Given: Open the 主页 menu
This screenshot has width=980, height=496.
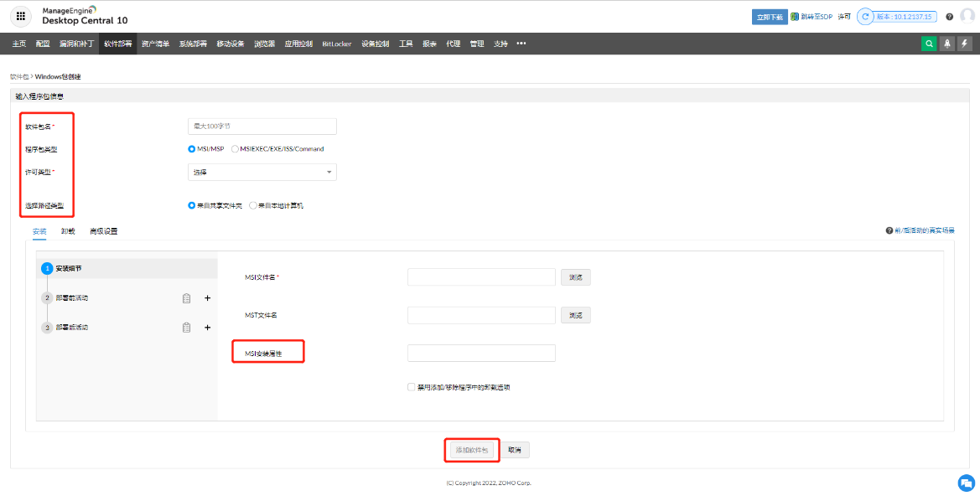Looking at the screenshot, I should coord(19,44).
